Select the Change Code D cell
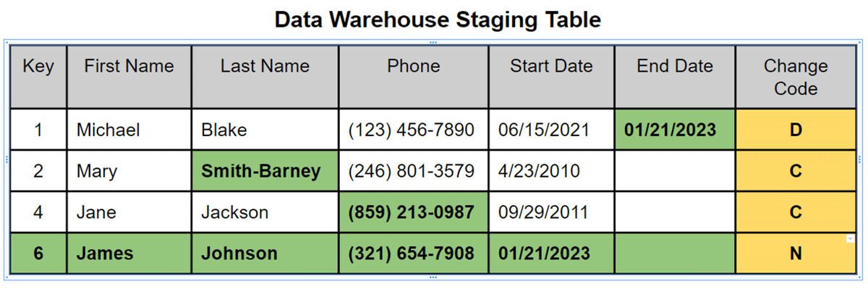 [x=795, y=130]
